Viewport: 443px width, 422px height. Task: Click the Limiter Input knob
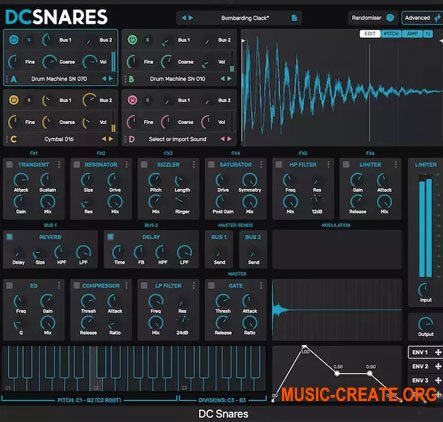tap(425, 289)
